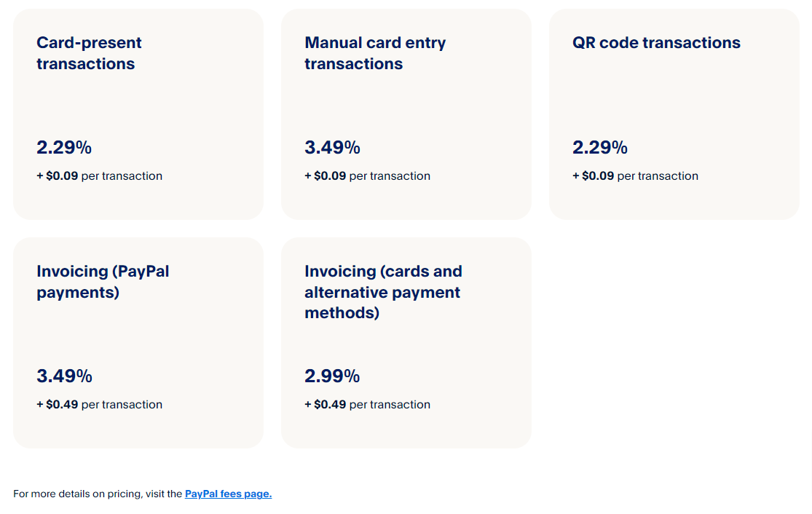Click the 2.29% rate in Card-present card

tap(64, 148)
